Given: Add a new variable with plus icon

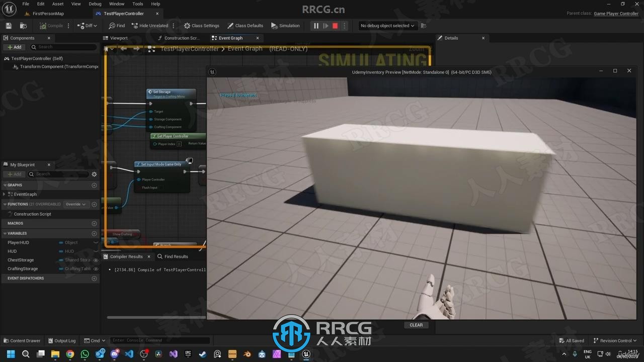Looking at the screenshot, I should click(x=94, y=233).
